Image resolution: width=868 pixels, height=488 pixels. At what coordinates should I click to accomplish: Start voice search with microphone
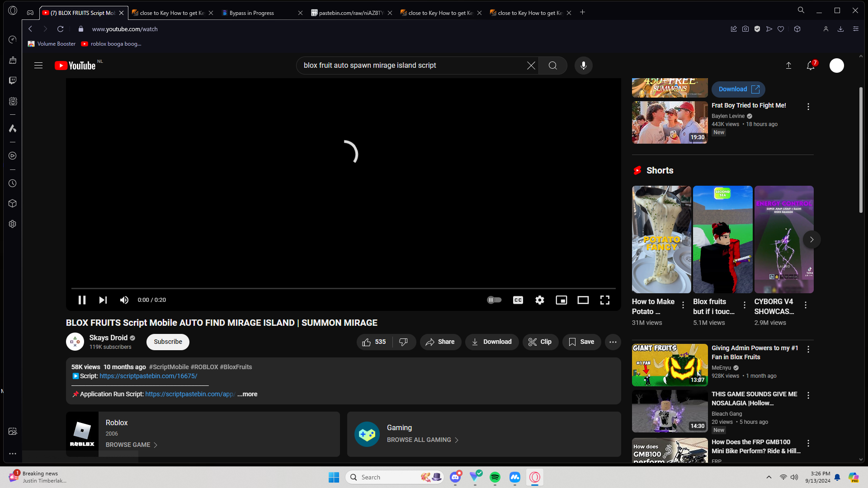tap(584, 66)
